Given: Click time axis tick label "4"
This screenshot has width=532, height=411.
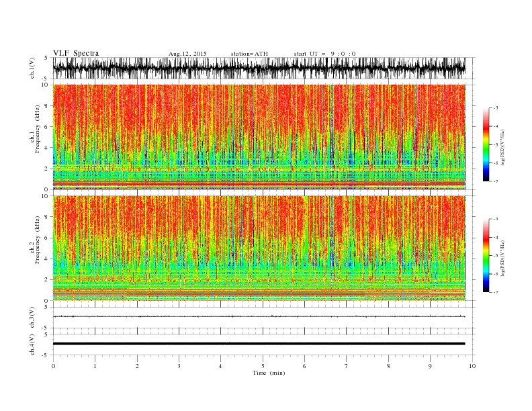Looking at the screenshot, I should pos(220,366).
